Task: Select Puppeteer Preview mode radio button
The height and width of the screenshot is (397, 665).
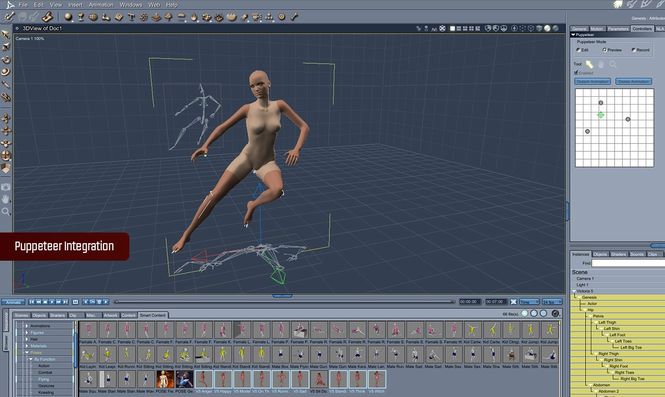Action: click(x=604, y=50)
